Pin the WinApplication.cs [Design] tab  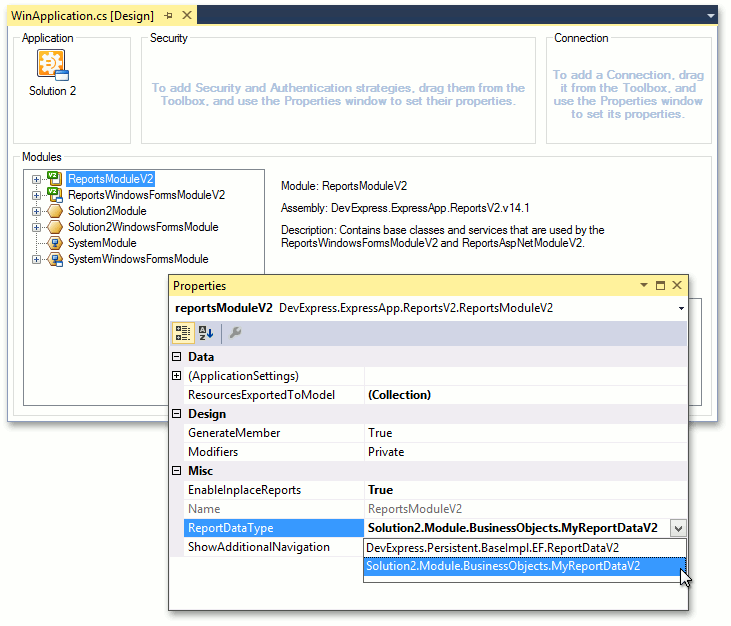pyautogui.click(x=168, y=16)
